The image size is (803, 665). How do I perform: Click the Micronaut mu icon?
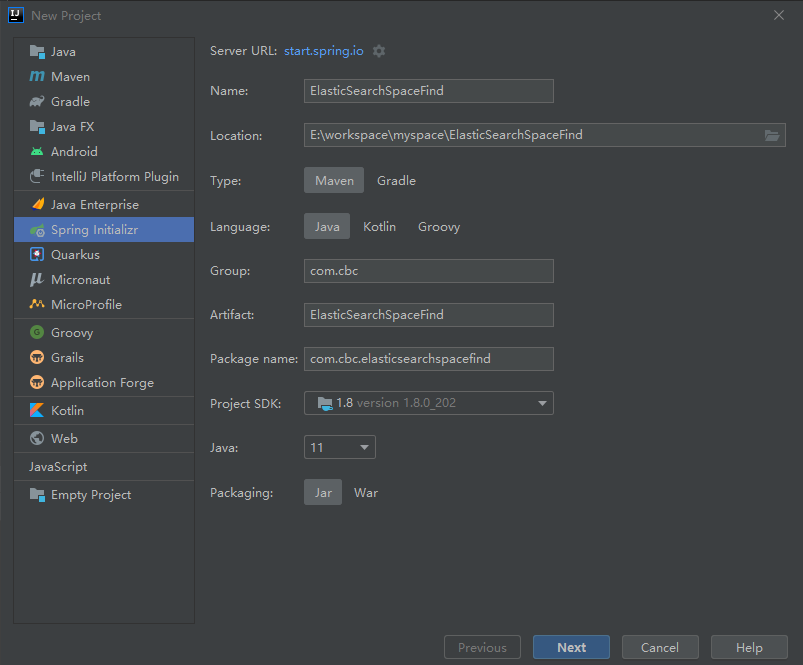click(x=37, y=280)
